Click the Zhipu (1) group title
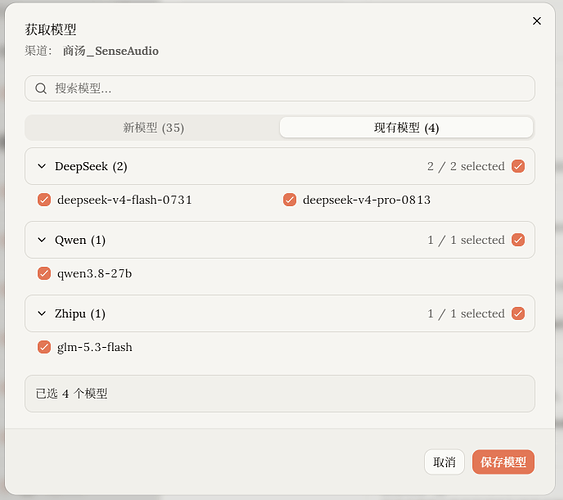Screen dimensions: 563x500 pyautogui.click(x=80, y=314)
